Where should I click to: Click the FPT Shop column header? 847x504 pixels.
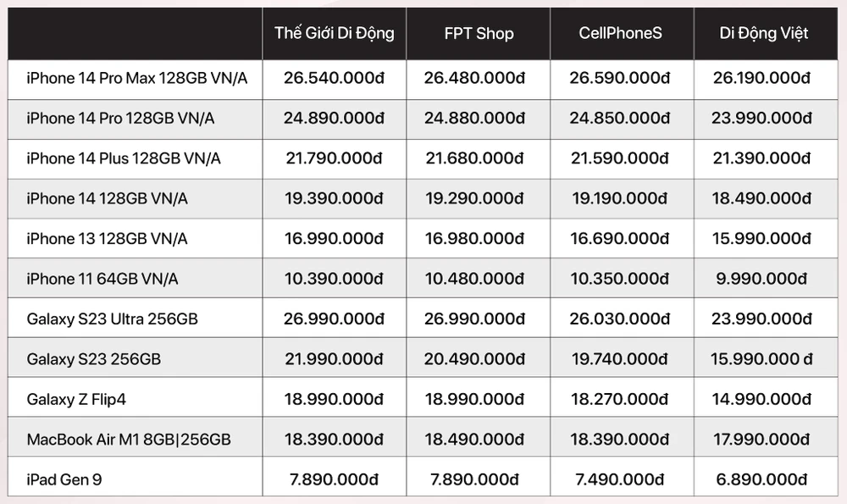(x=479, y=34)
